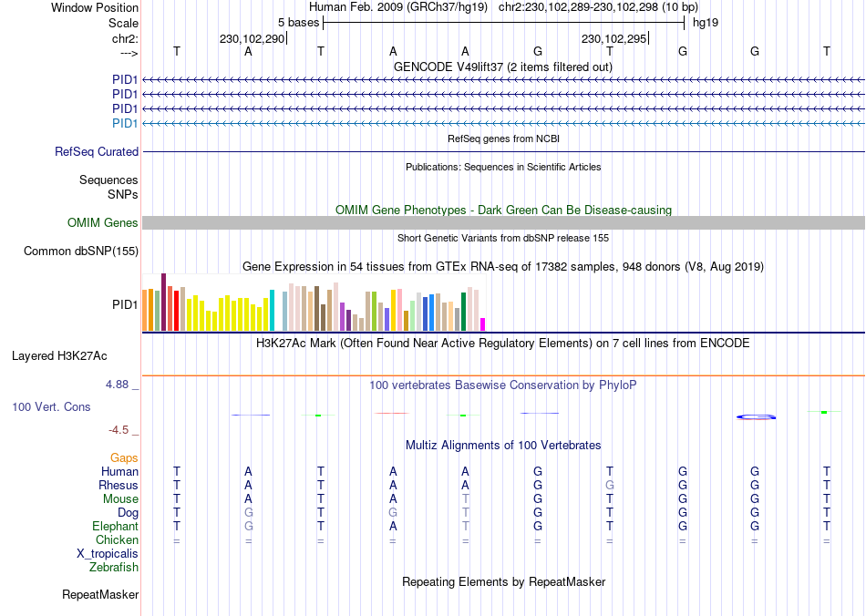
Task: Select the Chicken alignment row label
Action: point(117,539)
